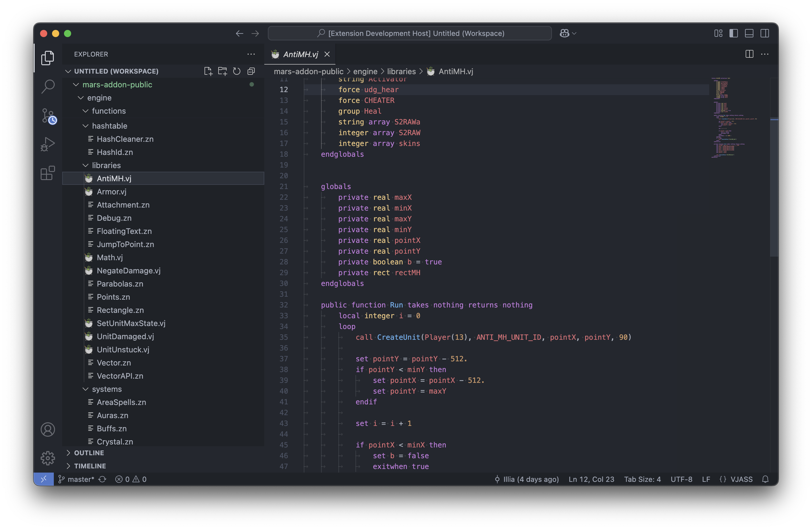Toggle the bottom panel visibility
The width and height of the screenshot is (812, 530).
pos(749,33)
